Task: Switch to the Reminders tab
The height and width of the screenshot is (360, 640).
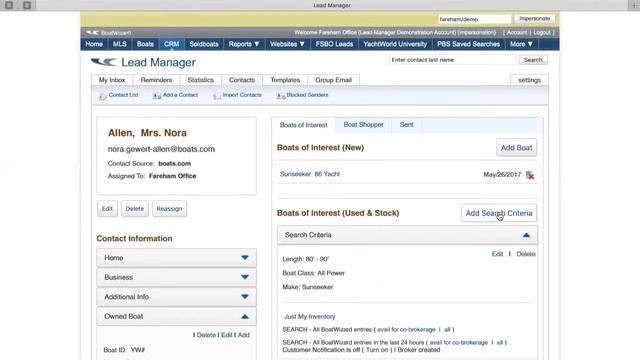Action: 156,80
